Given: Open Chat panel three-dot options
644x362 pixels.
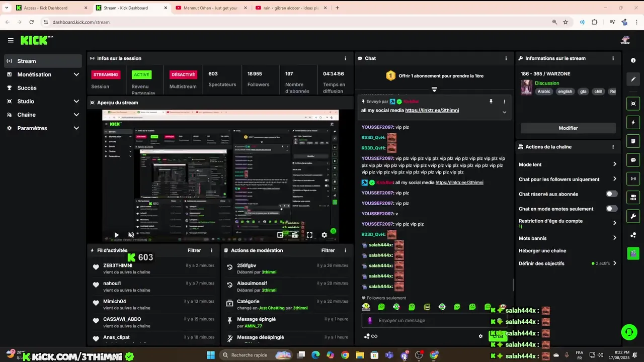Looking at the screenshot, I should (506, 58).
